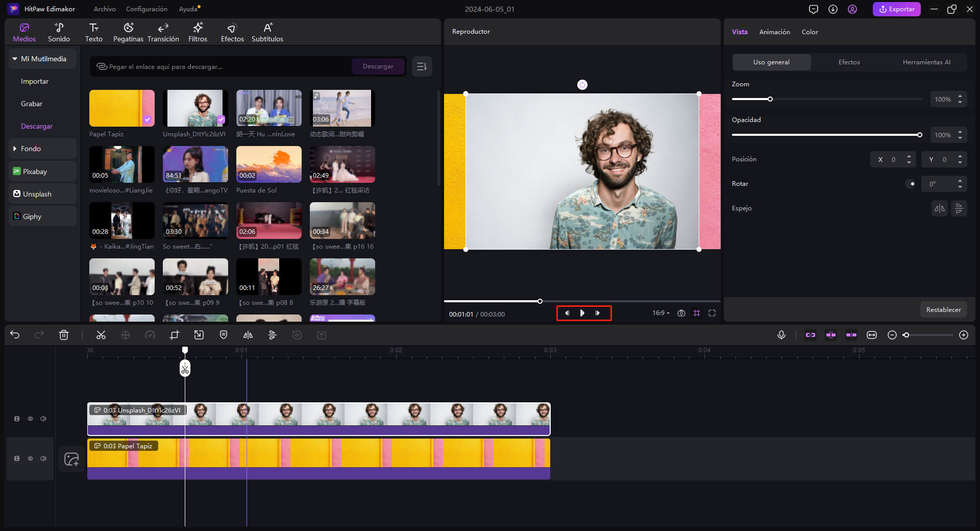Click the Restablecer button
This screenshot has height=531, width=980.
point(943,309)
